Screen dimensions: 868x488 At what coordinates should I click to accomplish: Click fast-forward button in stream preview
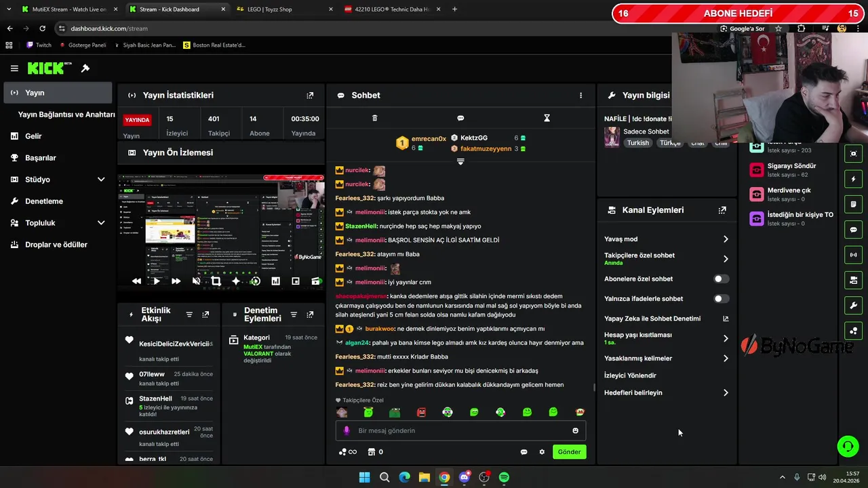click(x=176, y=281)
